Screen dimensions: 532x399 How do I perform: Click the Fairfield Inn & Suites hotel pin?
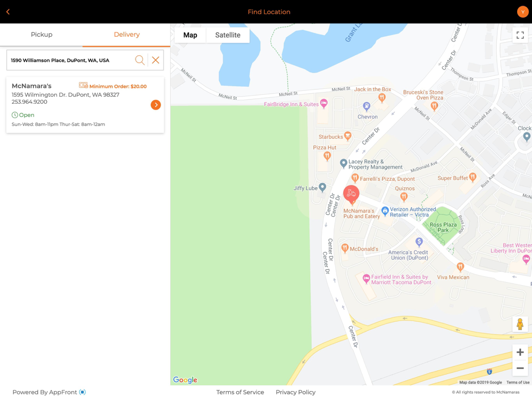[366, 279]
